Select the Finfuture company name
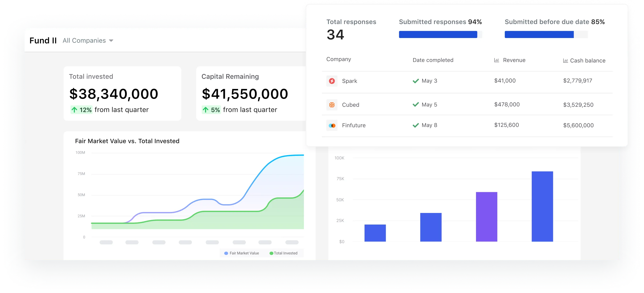 click(354, 125)
